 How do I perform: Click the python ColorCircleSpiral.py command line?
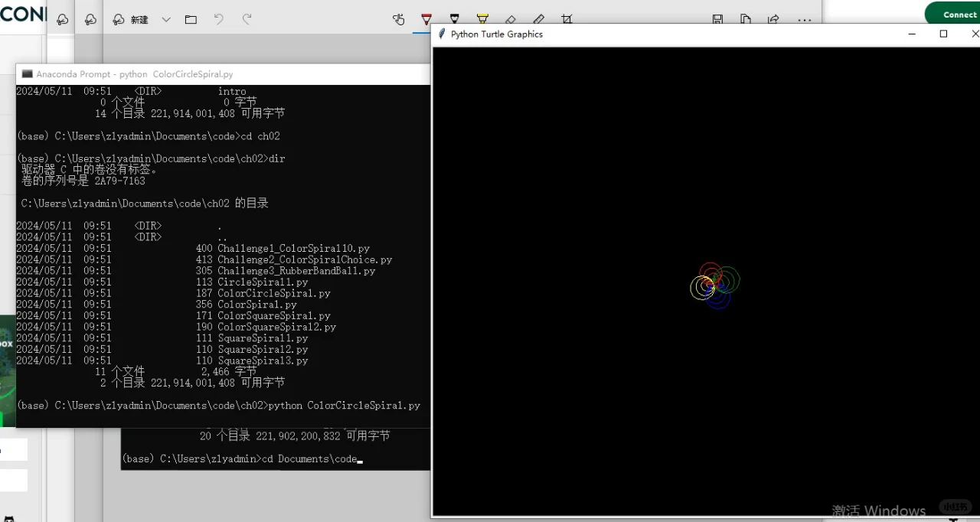(x=218, y=406)
